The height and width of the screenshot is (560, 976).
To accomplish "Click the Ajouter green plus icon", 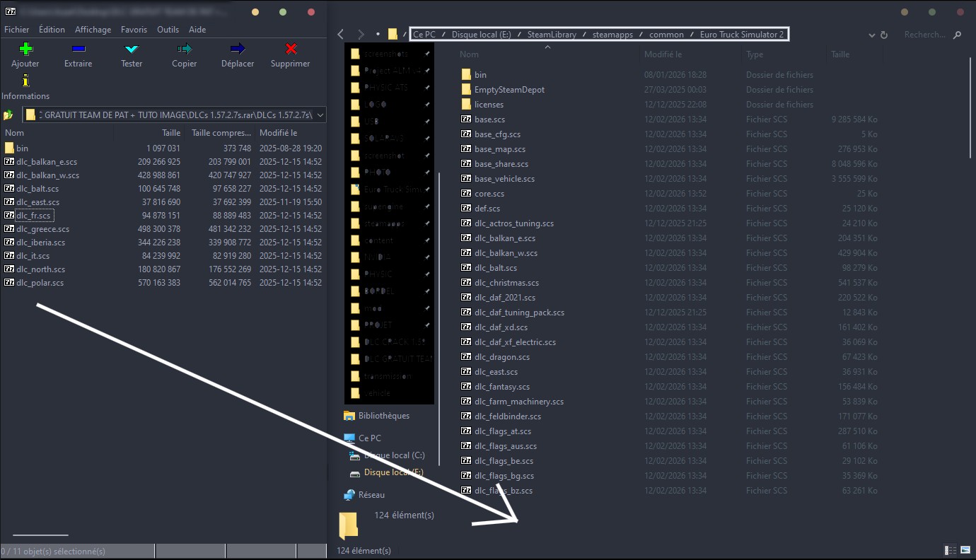I will (x=25, y=49).
